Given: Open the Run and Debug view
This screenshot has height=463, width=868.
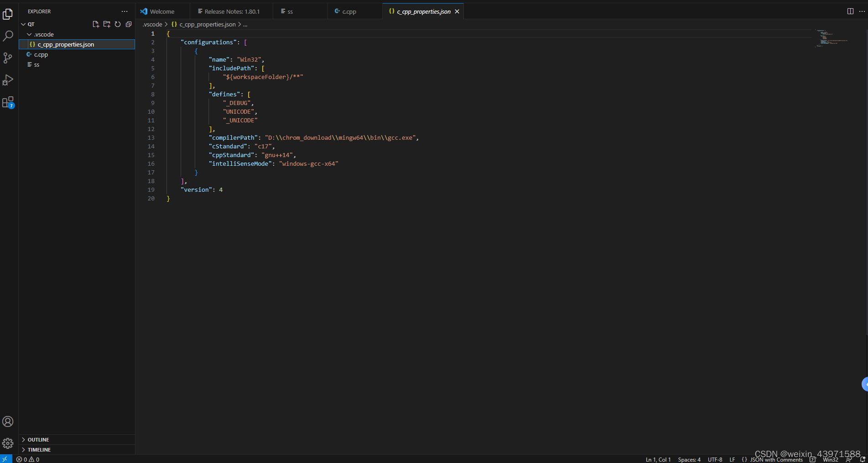Looking at the screenshot, I should pos(8,80).
